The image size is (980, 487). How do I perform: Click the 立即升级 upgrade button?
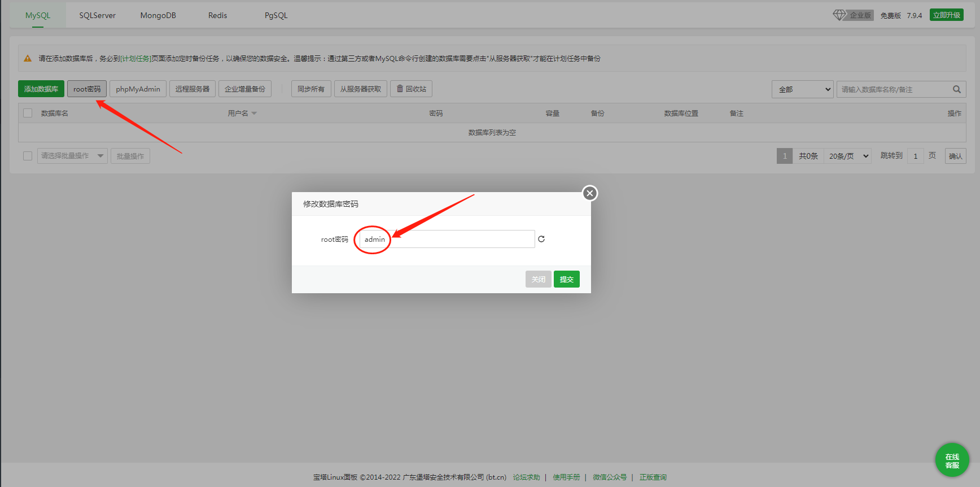947,15
